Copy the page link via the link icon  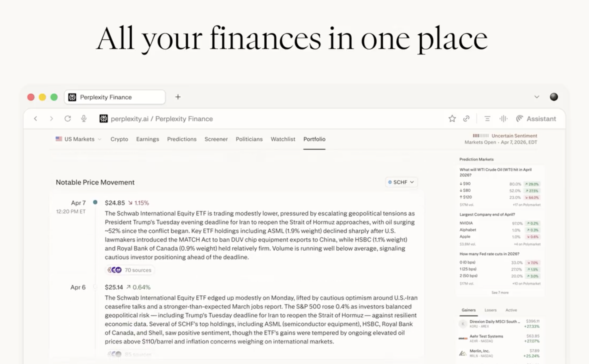(466, 119)
